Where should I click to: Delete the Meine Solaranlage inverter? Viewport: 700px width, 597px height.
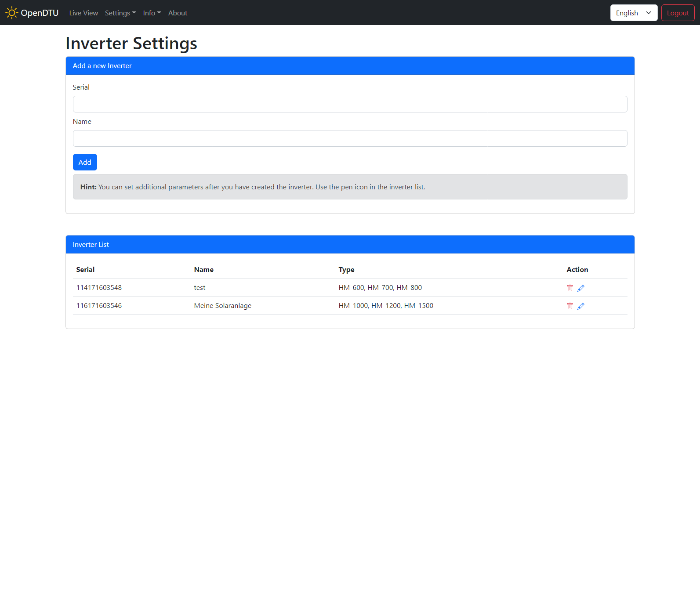click(x=569, y=306)
